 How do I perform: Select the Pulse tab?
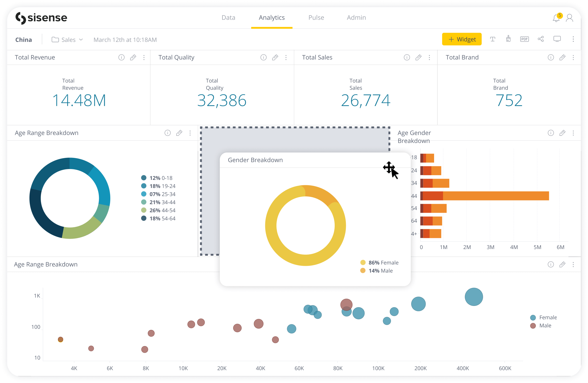316,18
